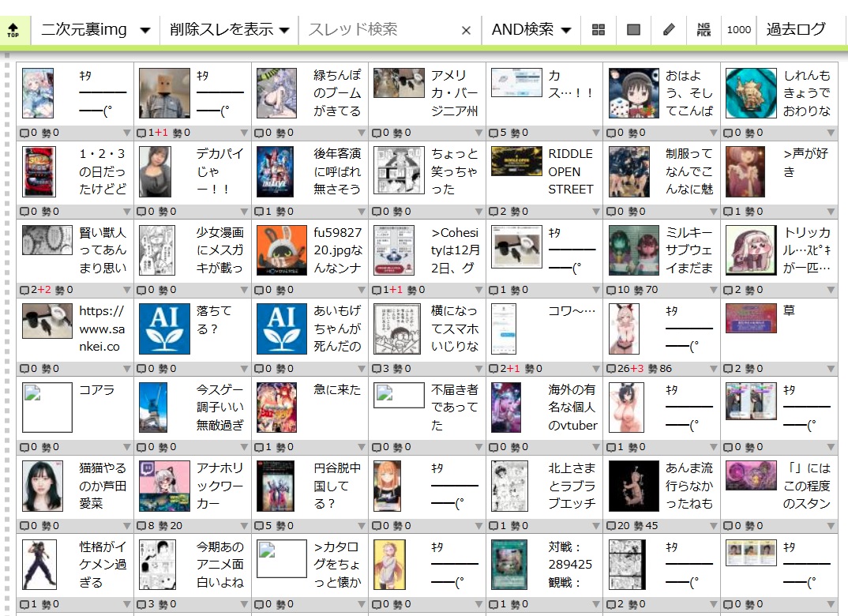Click the comment icon under the RIDDLE OPEN STREET thread
The image size is (848, 616).
(x=495, y=212)
